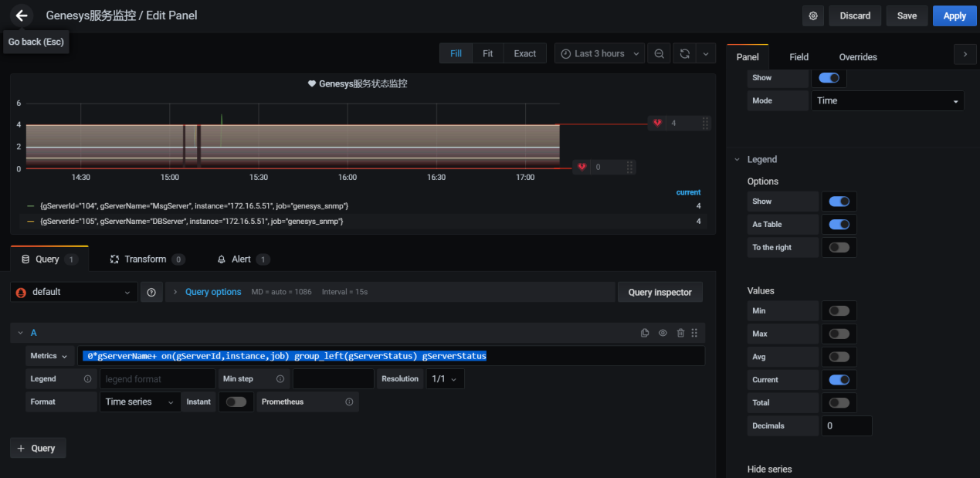
Task: Click the Go back arrow icon
Action: 22,15
